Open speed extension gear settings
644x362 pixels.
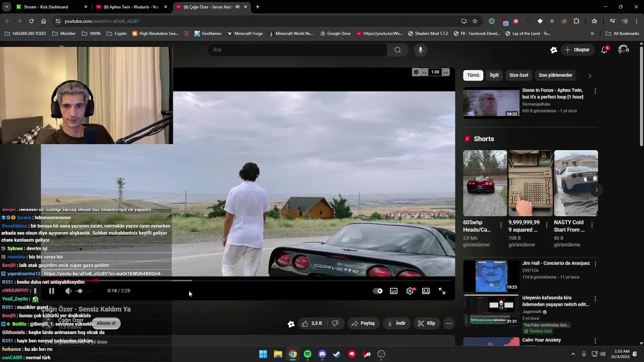click(x=416, y=72)
